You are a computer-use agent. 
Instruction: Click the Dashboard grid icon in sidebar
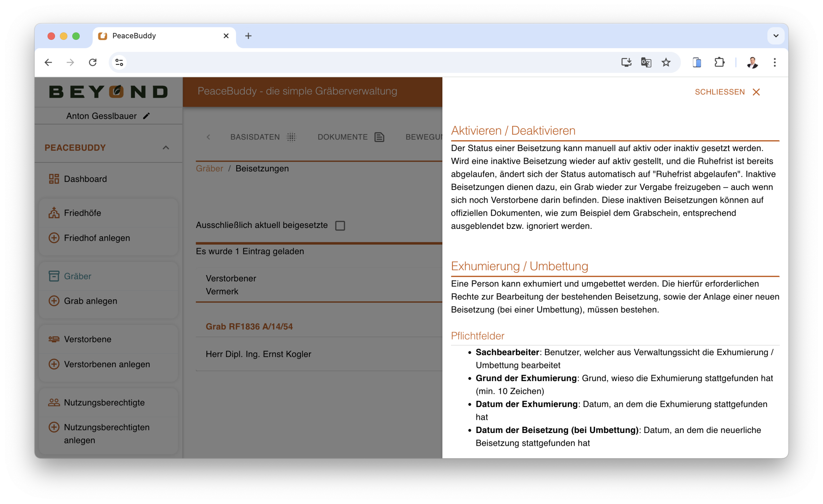(54, 179)
